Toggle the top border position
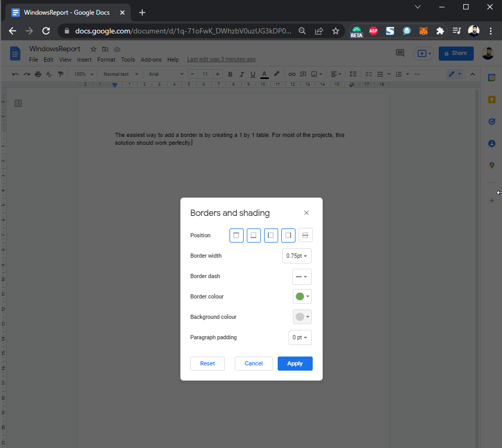The width and height of the screenshot is (502, 448). click(x=236, y=235)
